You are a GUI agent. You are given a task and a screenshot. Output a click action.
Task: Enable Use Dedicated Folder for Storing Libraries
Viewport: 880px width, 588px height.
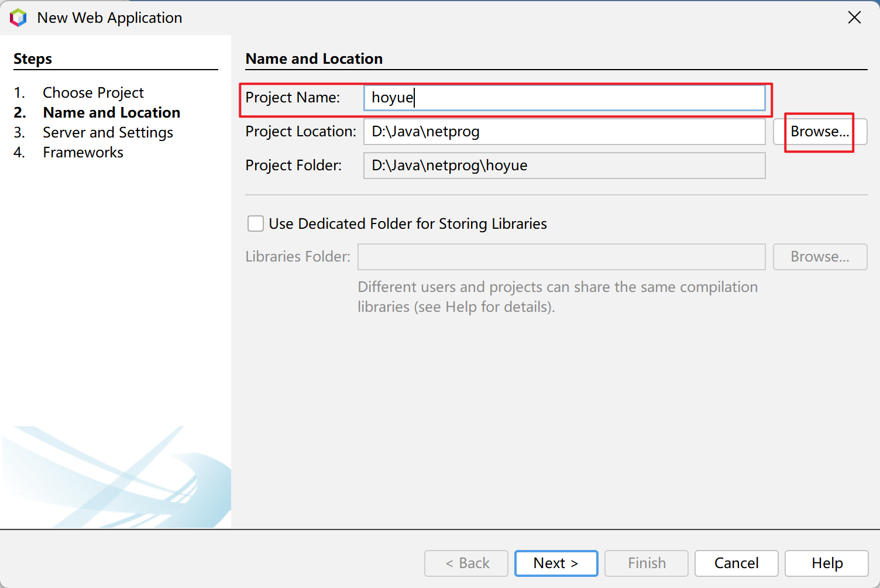[256, 223]
